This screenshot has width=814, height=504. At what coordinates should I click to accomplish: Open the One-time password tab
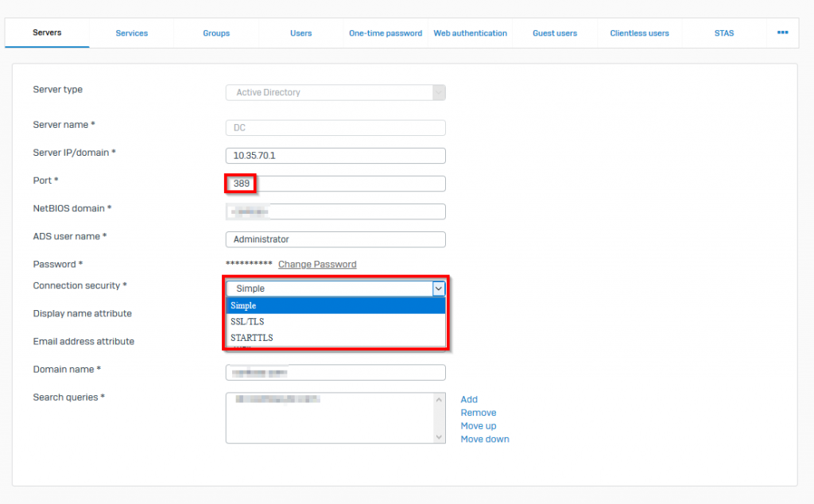tap(386, 33)
